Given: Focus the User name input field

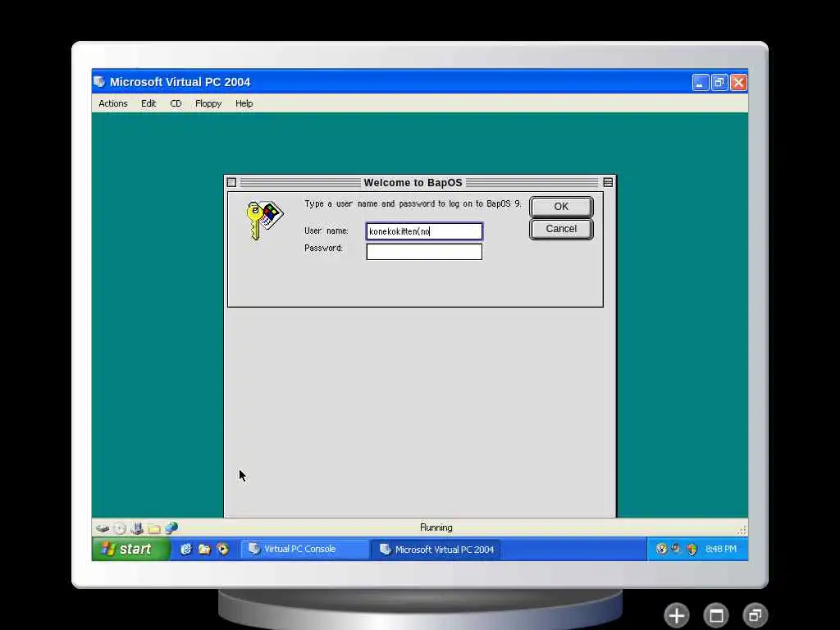Looking at the screenshot, I should tap(424, 231).
